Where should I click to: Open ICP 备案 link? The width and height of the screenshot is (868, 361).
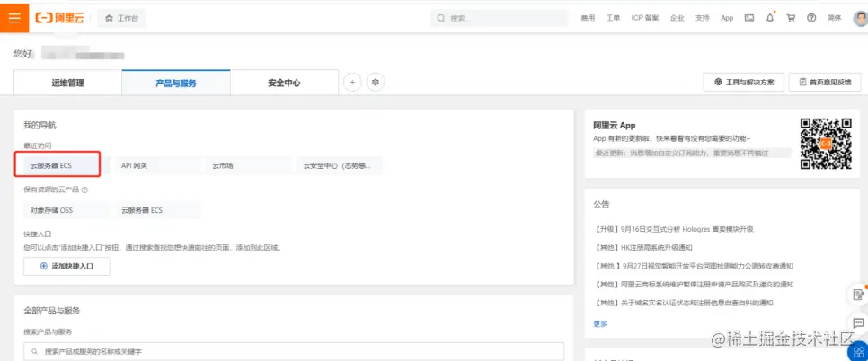coord(645,18)
